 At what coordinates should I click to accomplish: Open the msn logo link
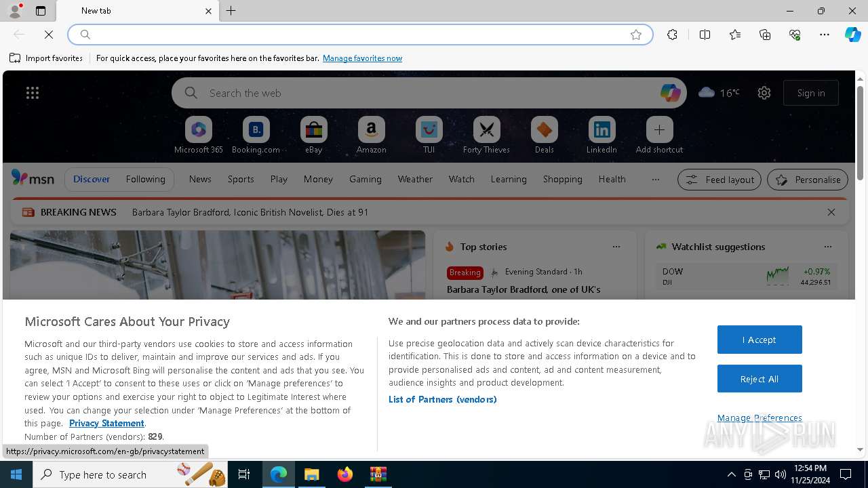[33, 178]
